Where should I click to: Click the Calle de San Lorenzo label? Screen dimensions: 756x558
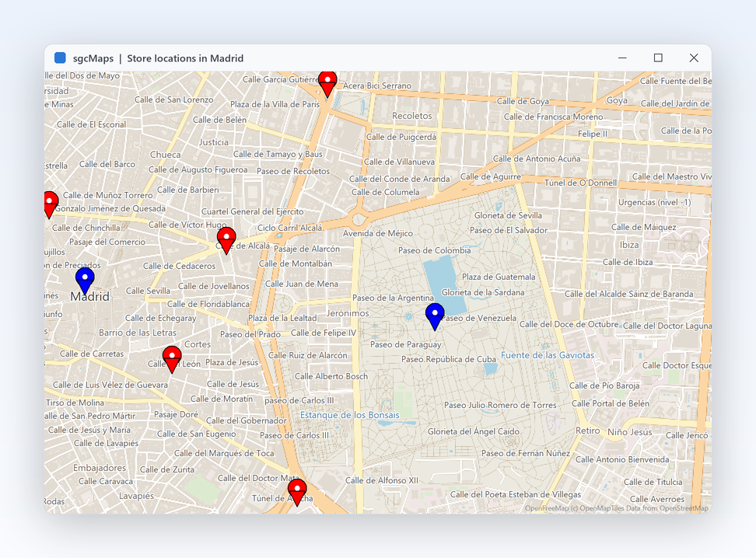point(173,99)
